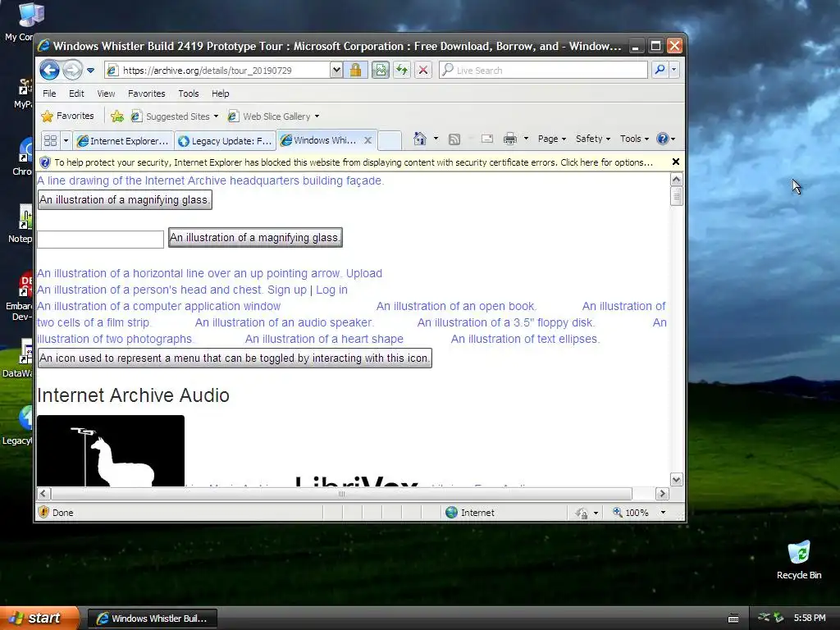This screenshot has width=840, height=630.
Task: Open the Print options dropdown arrow
Action: [526, 139]
